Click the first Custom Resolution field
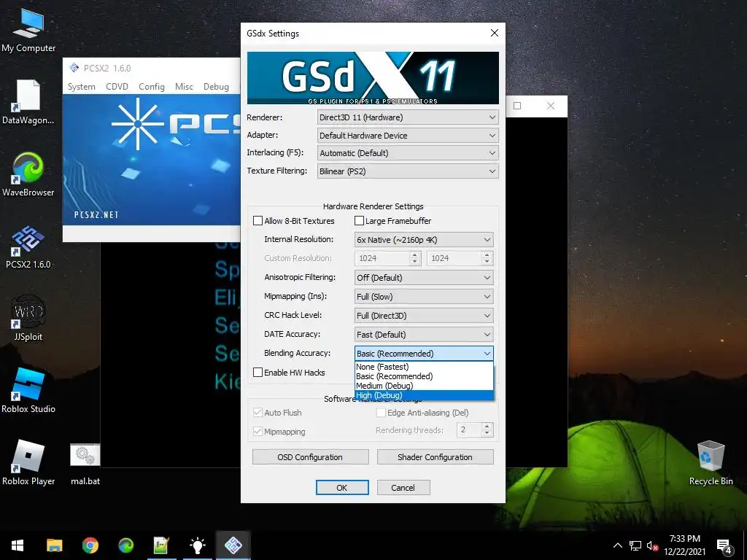 tap(382, 258)
